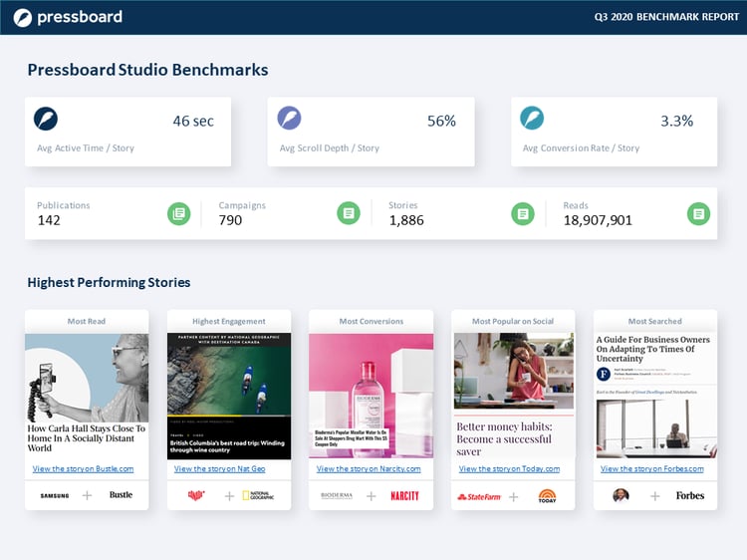Click the green Publications icon
This screenshot has height=560, width=747.
click(x=179, y=213)
